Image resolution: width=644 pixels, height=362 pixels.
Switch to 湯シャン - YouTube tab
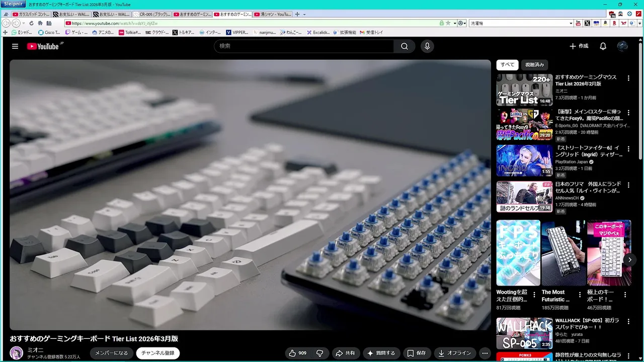click(273, 15)
